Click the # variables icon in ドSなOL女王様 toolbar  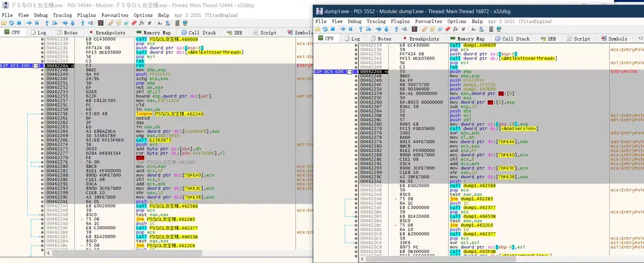click(x=149, y=23)
